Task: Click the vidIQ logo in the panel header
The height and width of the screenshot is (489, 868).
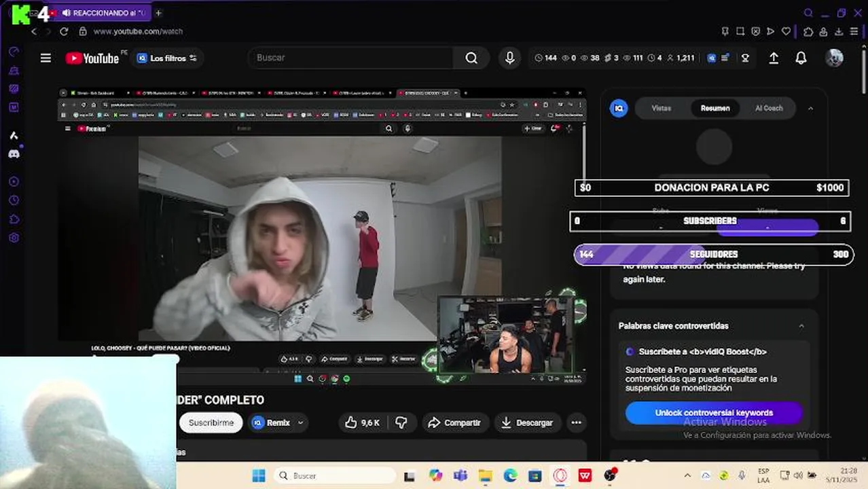Action: click(x=619, y=108)
